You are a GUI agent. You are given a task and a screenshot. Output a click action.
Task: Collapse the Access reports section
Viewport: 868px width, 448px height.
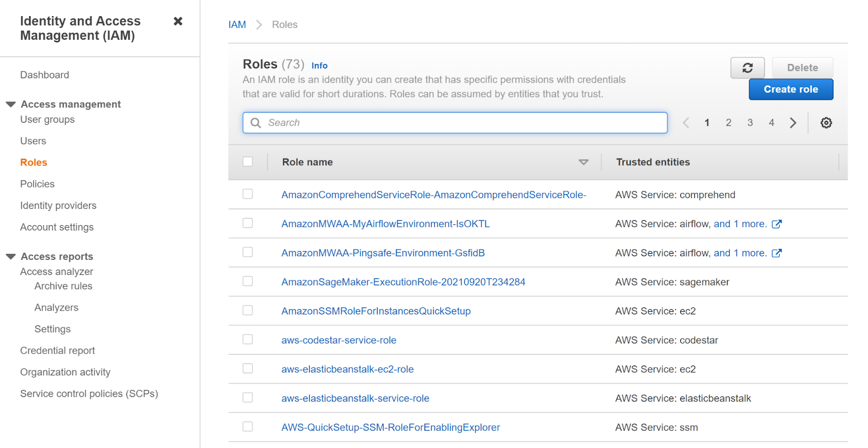11,257
